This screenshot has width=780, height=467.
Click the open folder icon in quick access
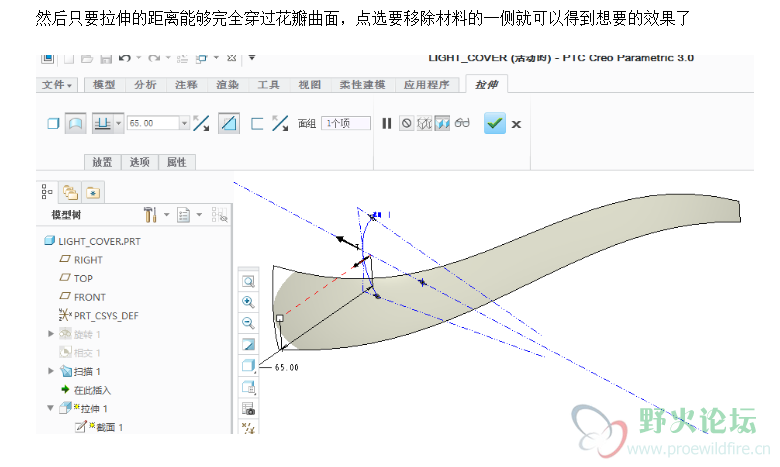point(87,59)
